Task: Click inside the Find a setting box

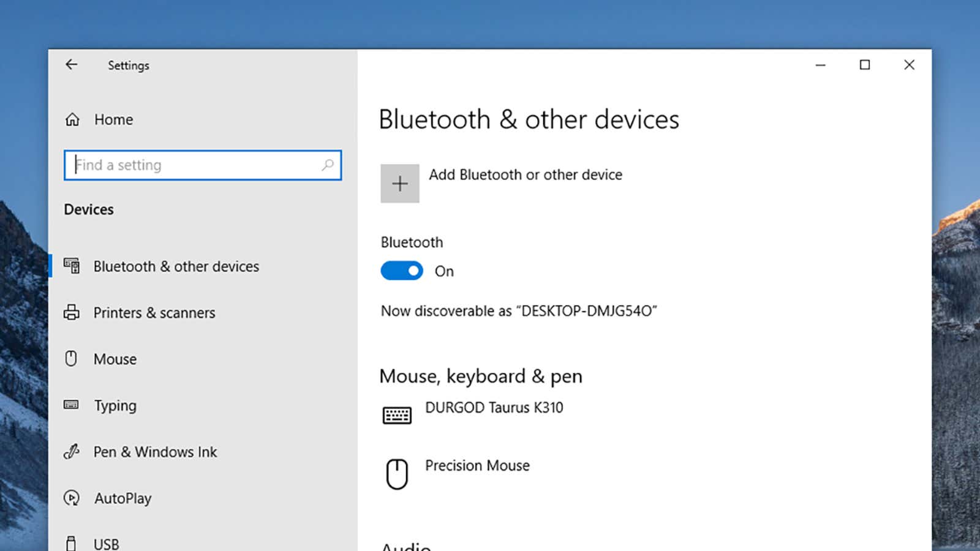Action: [184, 165]
